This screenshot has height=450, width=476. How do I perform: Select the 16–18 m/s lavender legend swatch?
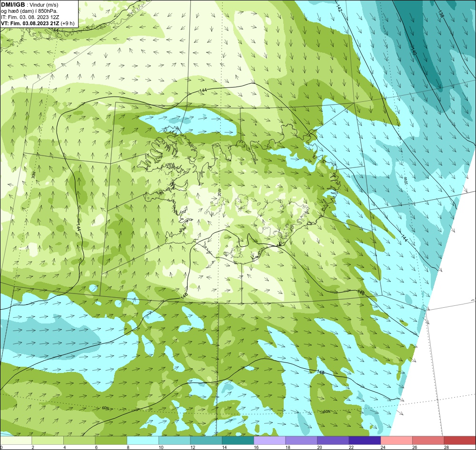click(x=269, y=440)
